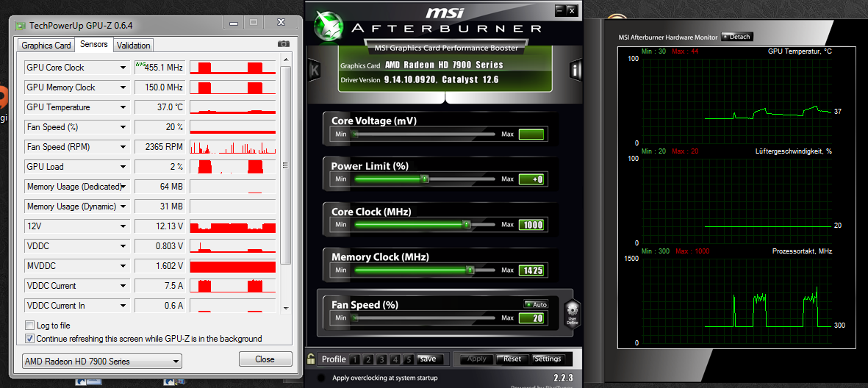Click the Fan Speed value field 20
868x388 pixels.
point(531,318)
